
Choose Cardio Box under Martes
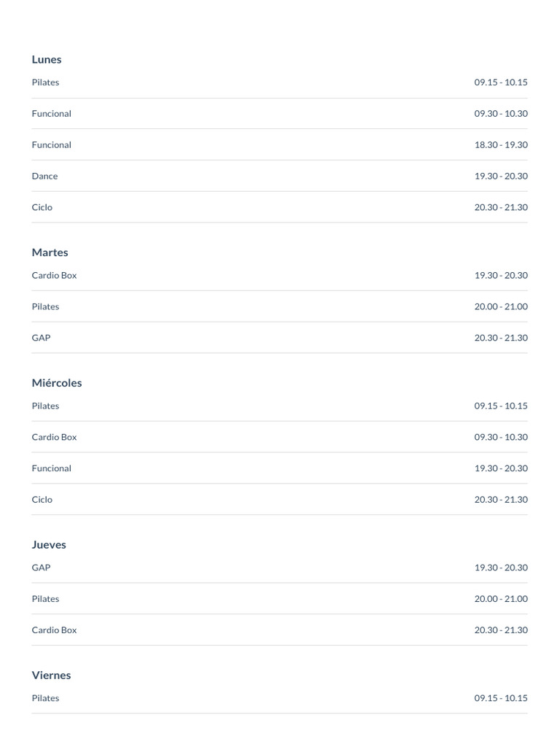[54, 276]
